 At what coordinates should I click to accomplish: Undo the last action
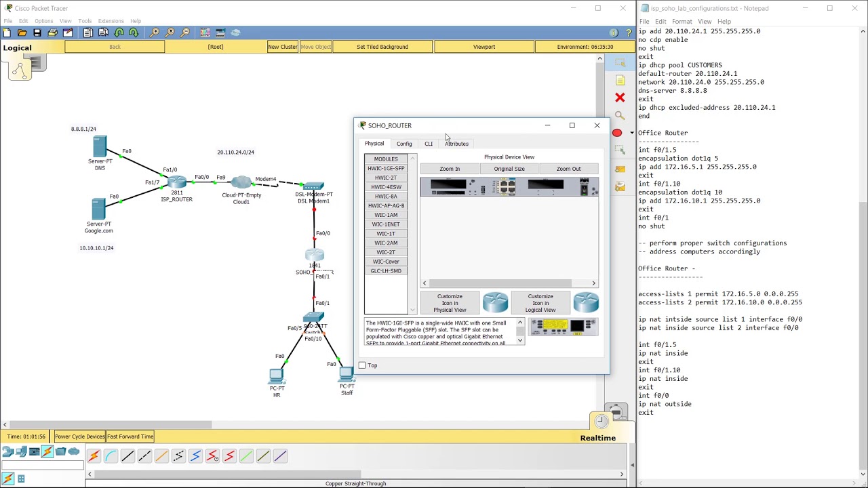pos(119,33)
